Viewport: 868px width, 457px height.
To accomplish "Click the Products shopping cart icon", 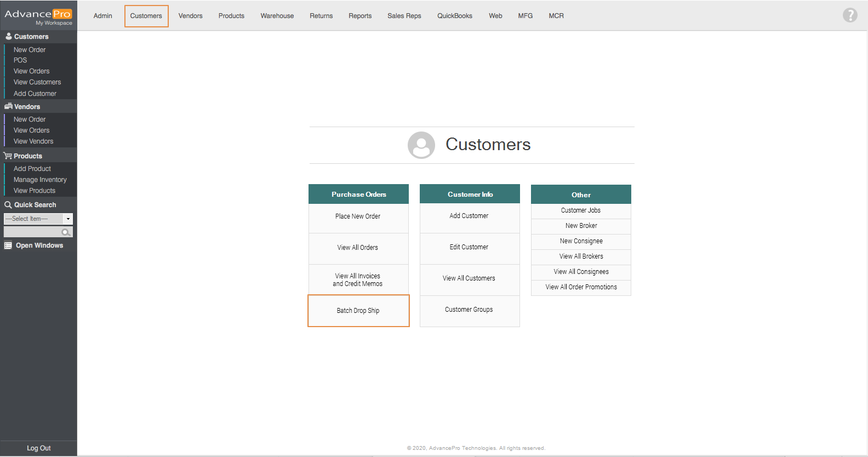I will 8,156.
